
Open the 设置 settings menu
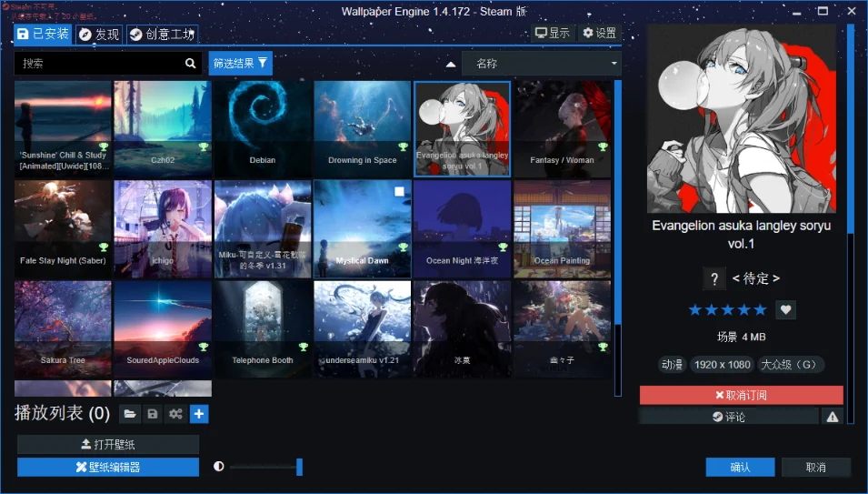coord(600,34)
